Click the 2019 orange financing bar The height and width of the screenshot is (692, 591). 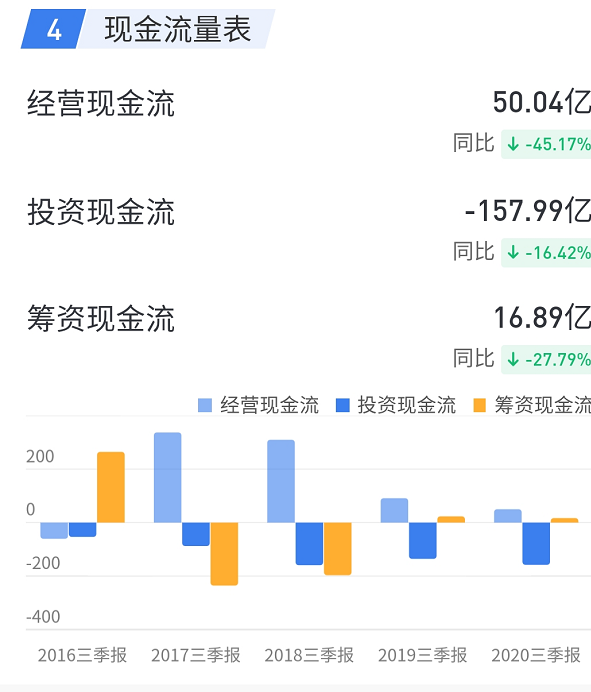451,519
